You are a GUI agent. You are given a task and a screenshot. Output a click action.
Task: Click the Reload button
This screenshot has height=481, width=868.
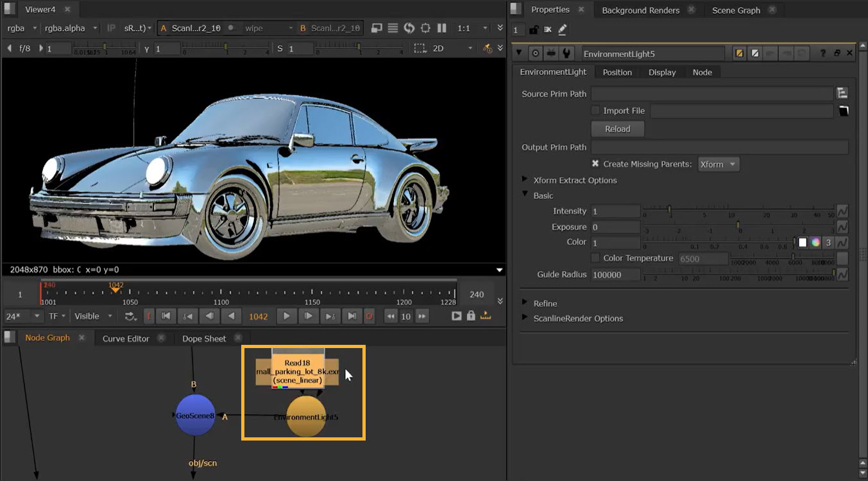617,129
